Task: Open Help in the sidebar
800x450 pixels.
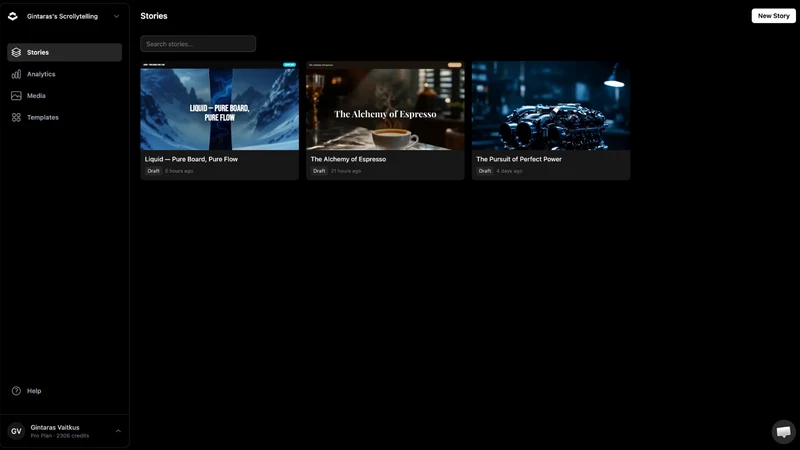Action: 64,391
